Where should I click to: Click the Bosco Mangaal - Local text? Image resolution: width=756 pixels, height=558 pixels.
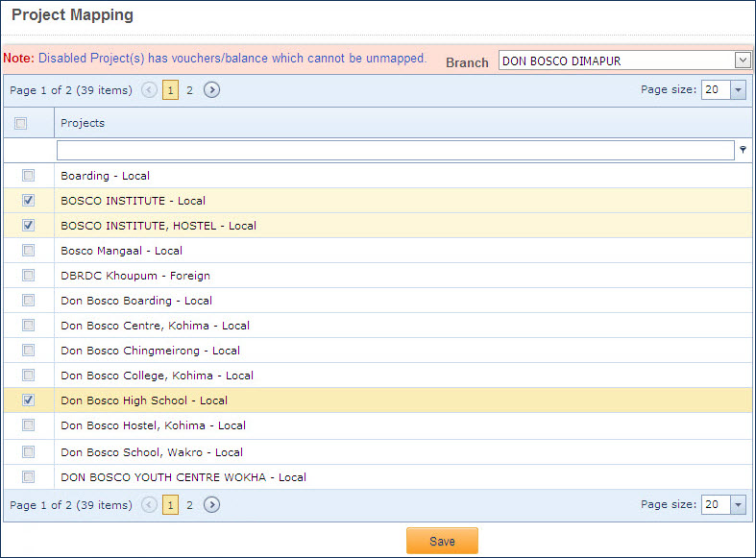point(121,251)
